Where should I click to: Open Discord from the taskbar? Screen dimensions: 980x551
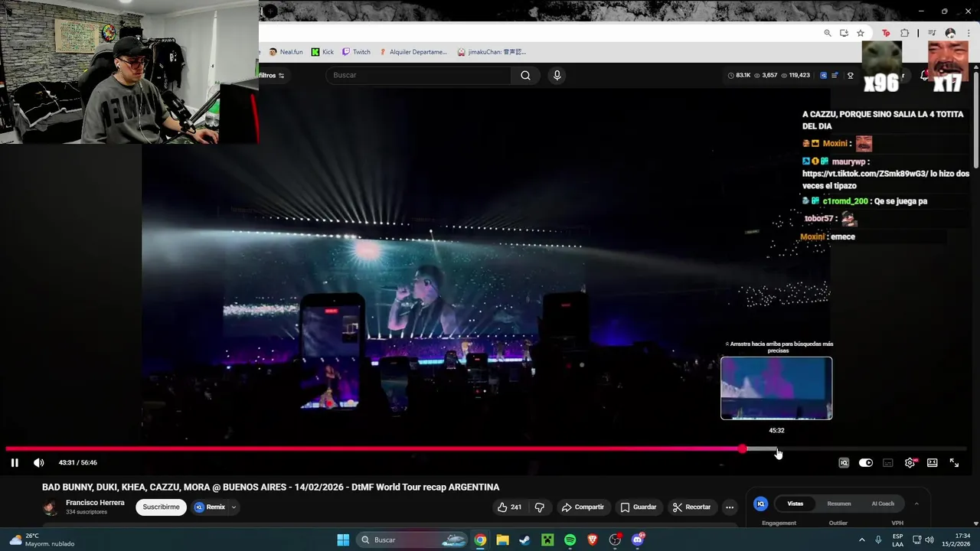coord(637,540)
